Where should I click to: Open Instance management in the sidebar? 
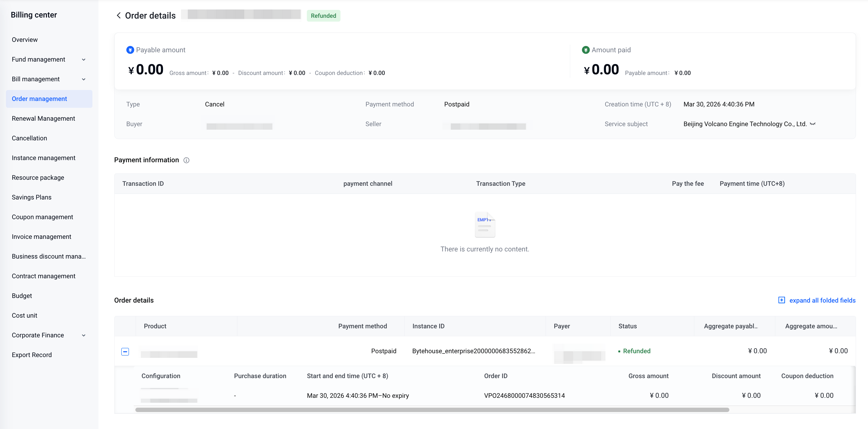point(43,158)
